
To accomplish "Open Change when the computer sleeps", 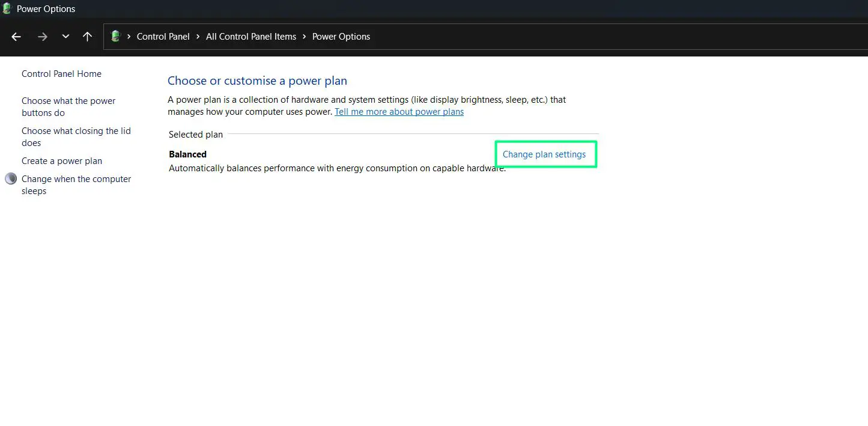I will (76, 184).
